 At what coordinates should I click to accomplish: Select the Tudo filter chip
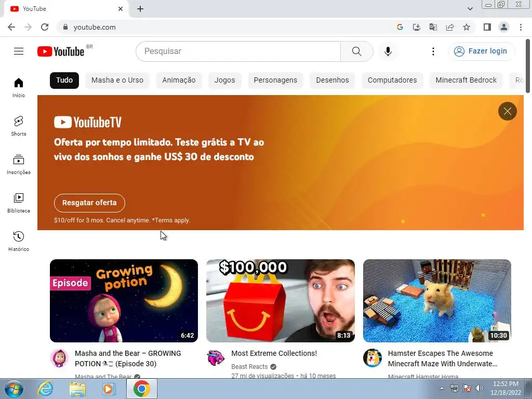coord(64,81)
